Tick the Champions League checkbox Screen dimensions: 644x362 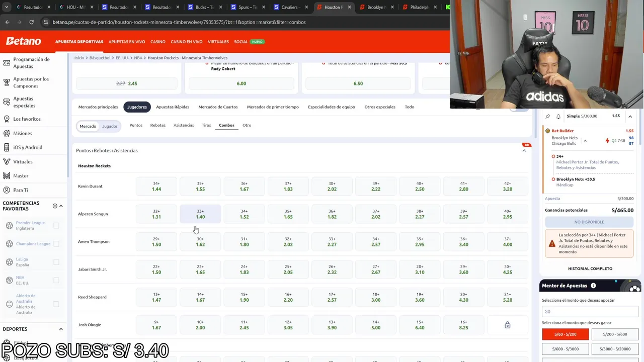point(56,244)
